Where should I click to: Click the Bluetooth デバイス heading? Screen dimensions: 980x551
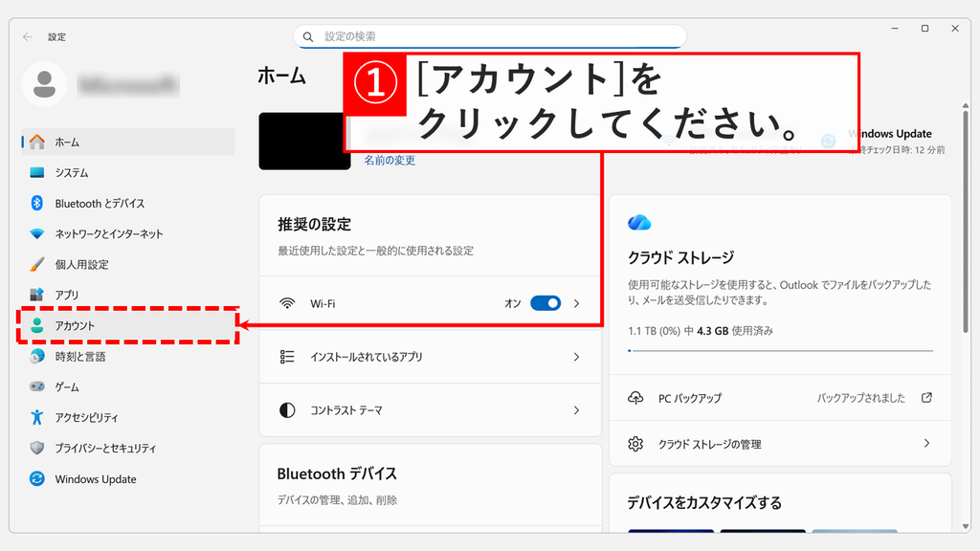click(337, 474)
